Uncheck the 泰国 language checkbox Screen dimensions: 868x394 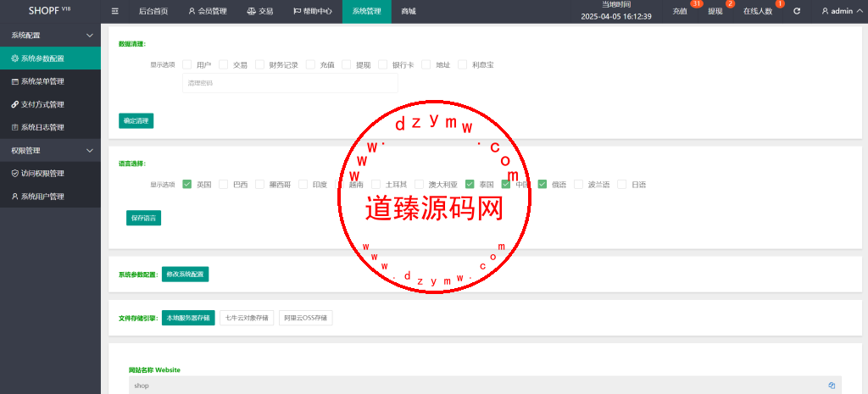[470, 184]
